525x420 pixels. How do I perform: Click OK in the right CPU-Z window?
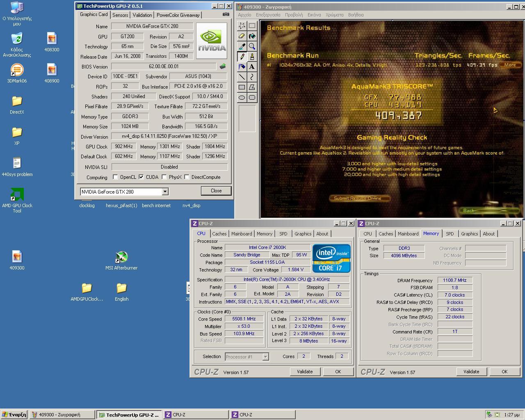[x=504, y=372]
